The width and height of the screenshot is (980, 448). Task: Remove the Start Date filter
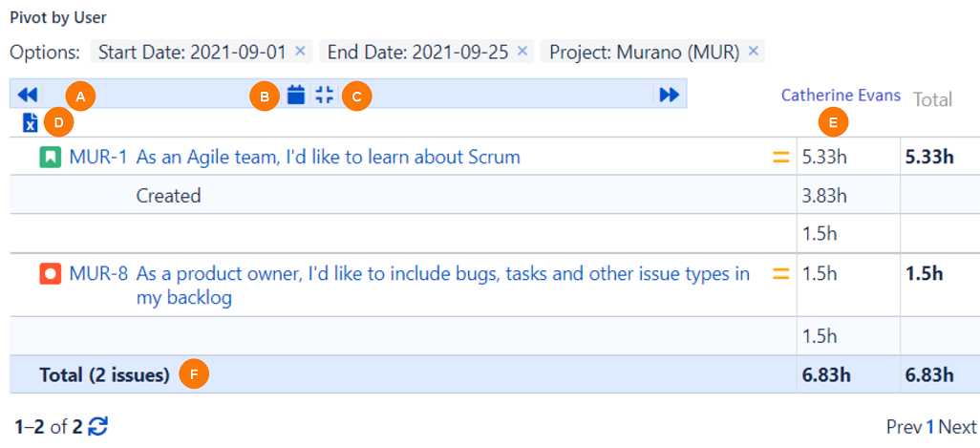300,52
